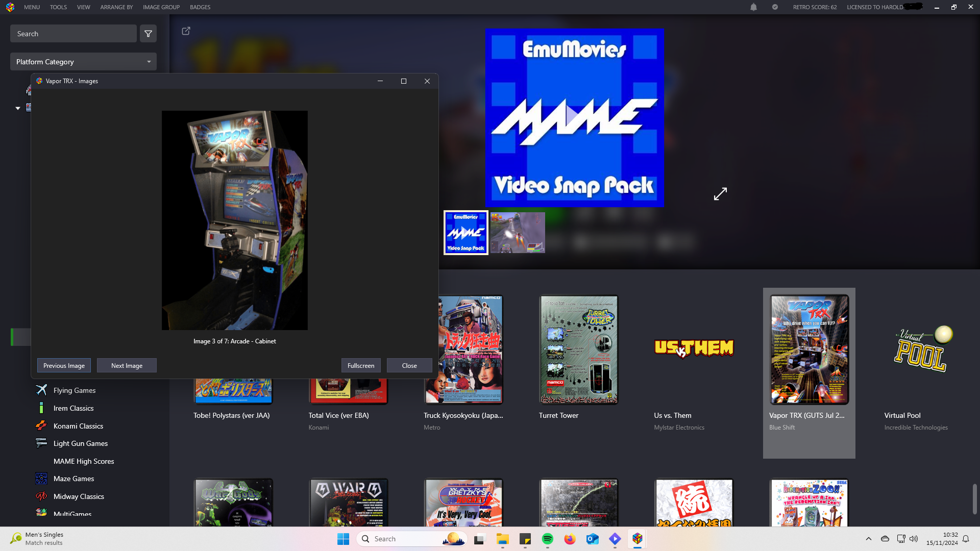
Task: Select Midway Classics playlist
Action: (x=79, y=496)
